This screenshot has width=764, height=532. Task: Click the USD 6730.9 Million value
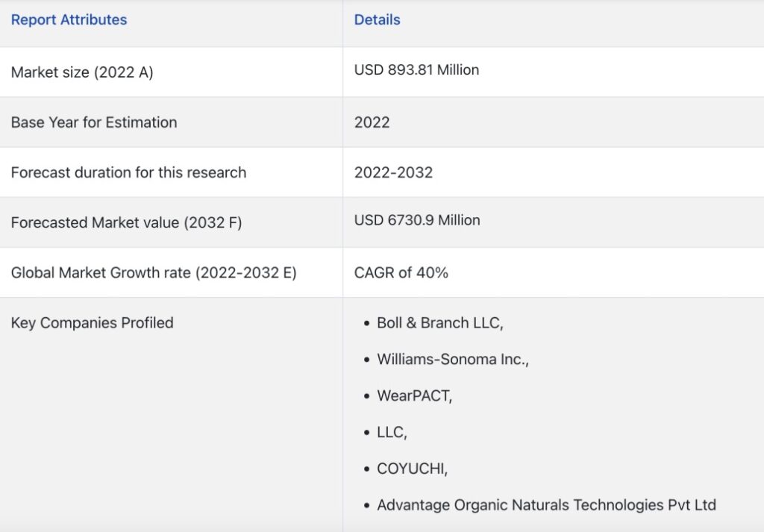coord(417,220)
